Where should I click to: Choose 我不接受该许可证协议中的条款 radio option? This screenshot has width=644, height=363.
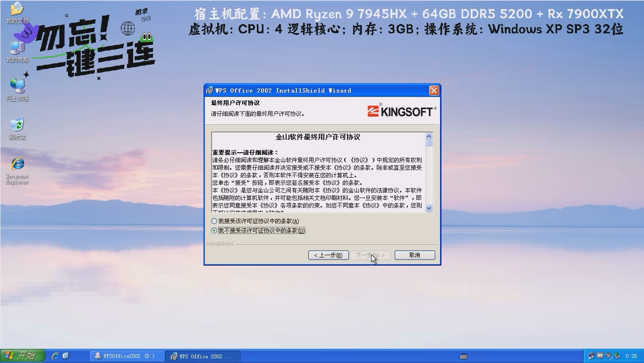(214, 231)
